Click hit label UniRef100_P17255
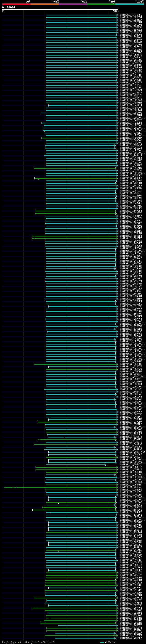The height and width of the screenshot is (644, 146). pyautogui.click(x=131, y=246)
